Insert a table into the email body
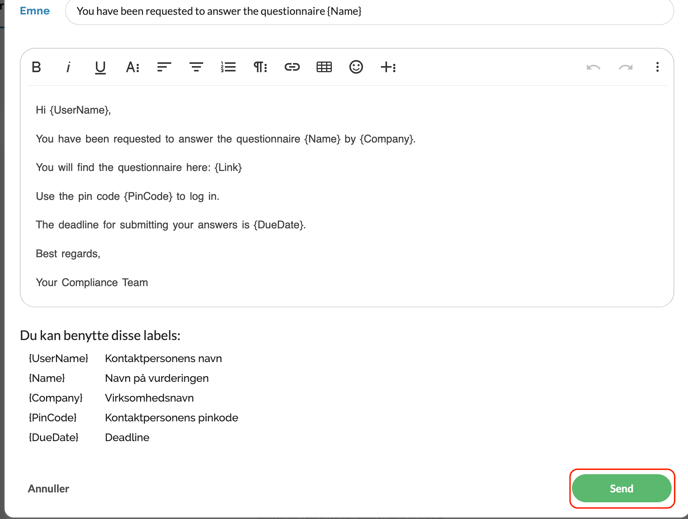 pos(324,67)
